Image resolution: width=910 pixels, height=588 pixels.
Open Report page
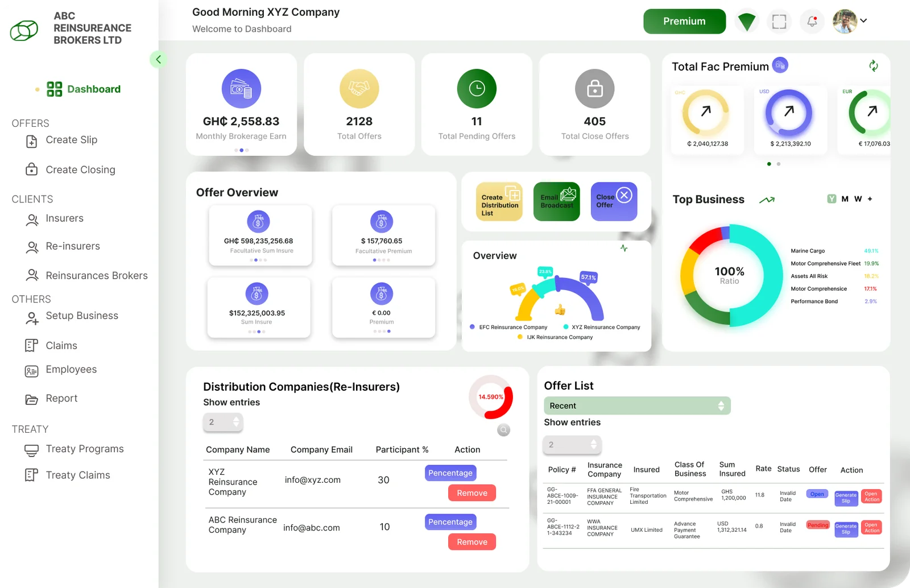click(51, 399)
